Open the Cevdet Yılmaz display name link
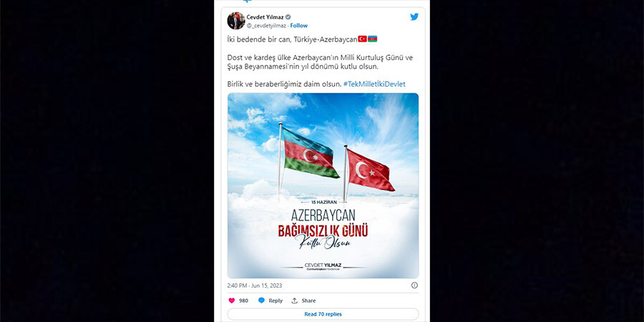Viewport: 644px width, 322px height. coord(265,17)
